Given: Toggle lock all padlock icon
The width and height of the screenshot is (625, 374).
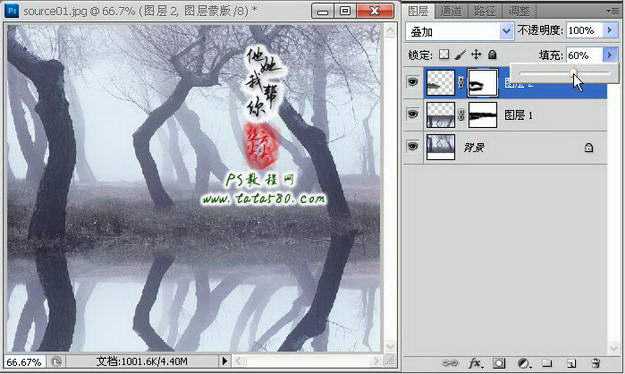Looking at the screenshot, I should click(x=492, y=54).
